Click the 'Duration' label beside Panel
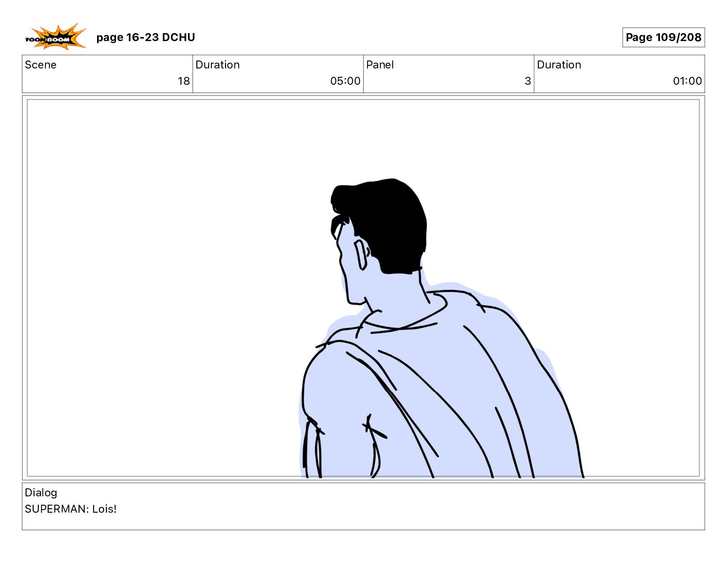The width and height of the screenshot is (728, 563). tap(559, 65)
